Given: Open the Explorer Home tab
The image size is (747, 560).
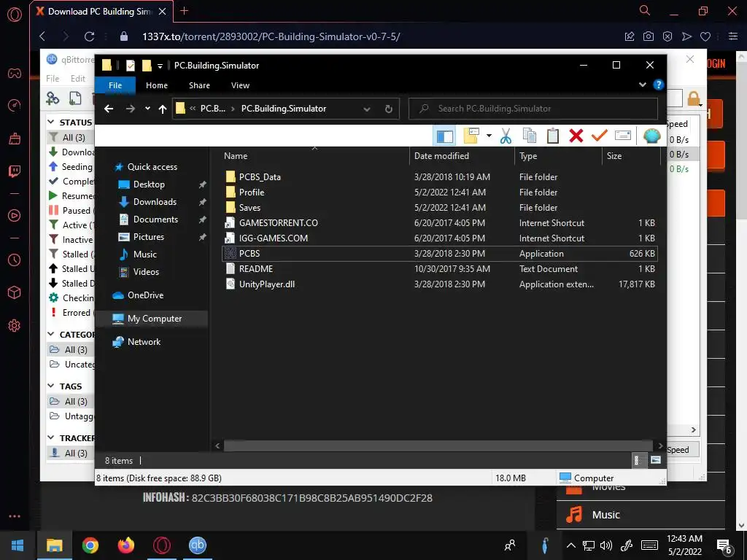Looking at the screenshot, I should [x=157, y=85].
